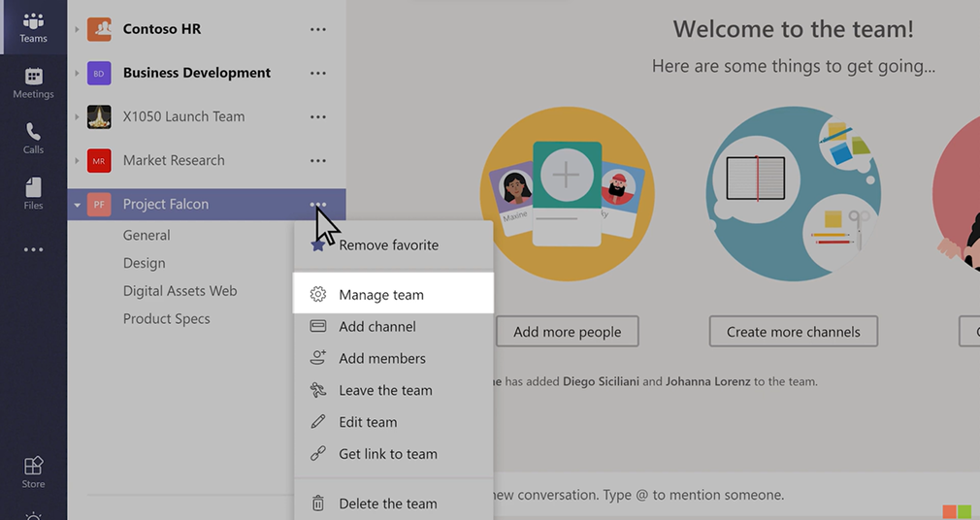
Task: Open more options for Contoso HR
Action: click(318, 29)
